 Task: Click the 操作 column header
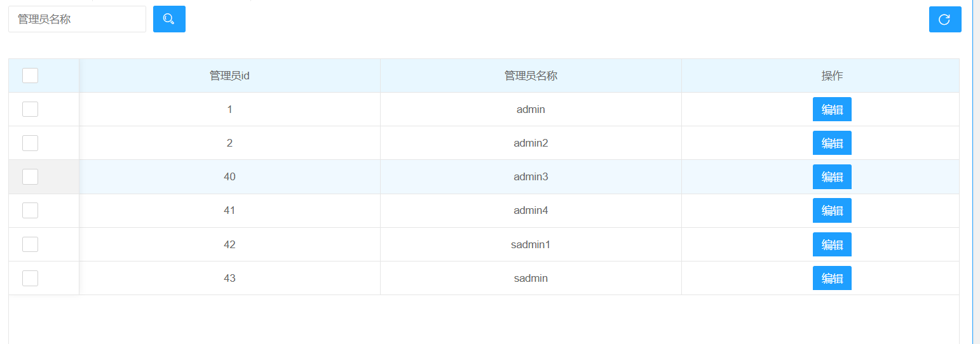[832, 76]
